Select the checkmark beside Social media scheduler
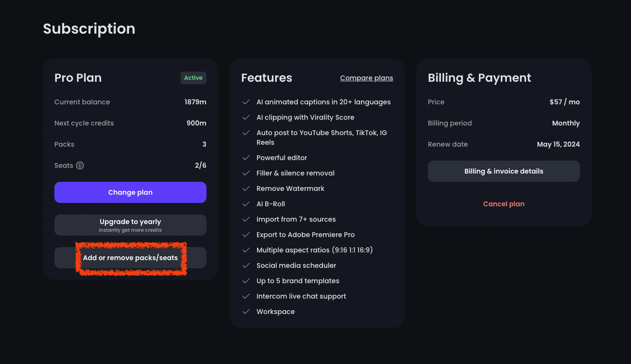The height and width of the screenshot is (364, 631). pyautogui.click(x=246, y=265)
